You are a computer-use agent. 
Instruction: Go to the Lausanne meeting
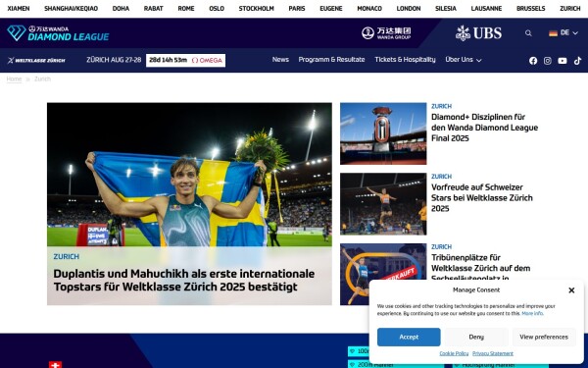pos(486,8)
